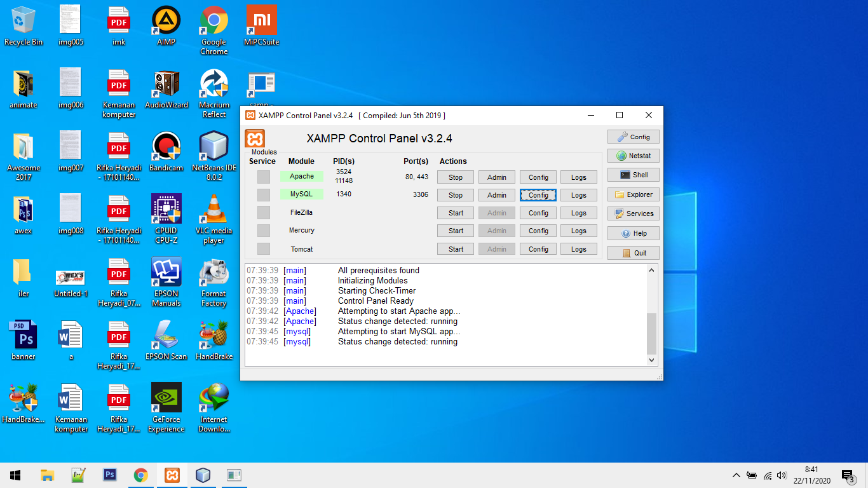Show hidden system tray icons

click(x=736, y=475)
